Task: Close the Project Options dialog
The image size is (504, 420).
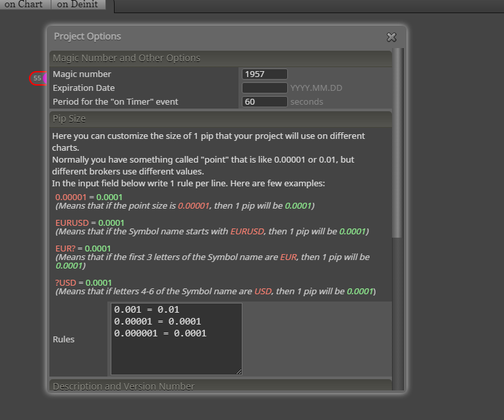Action: 391,38
